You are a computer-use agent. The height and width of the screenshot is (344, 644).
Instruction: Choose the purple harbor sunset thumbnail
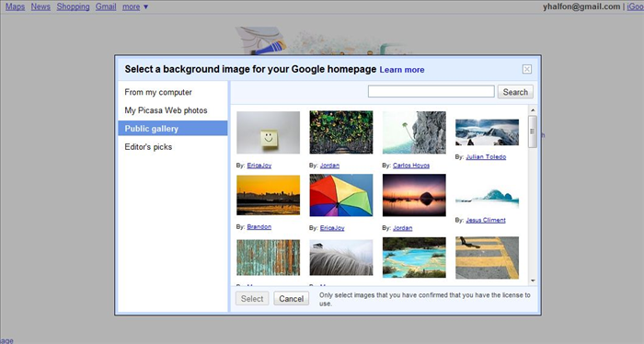414,195
